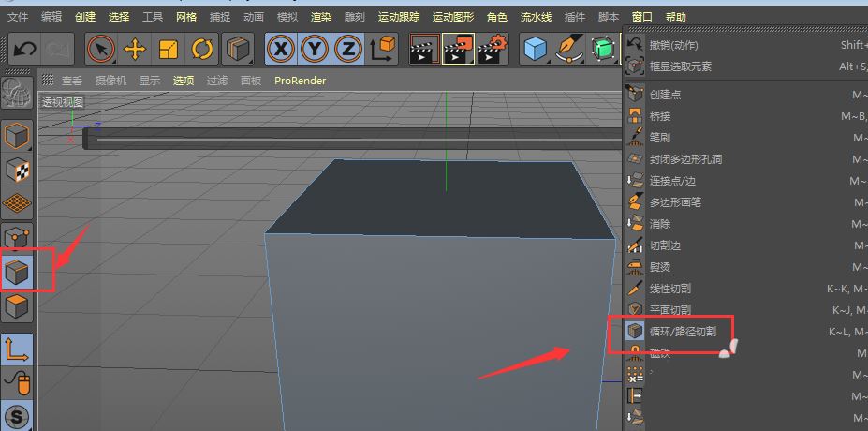Switch to Points mode in left toolbar
The width and height of the screenshot is (868, 431).
click(x=18, y=238)
